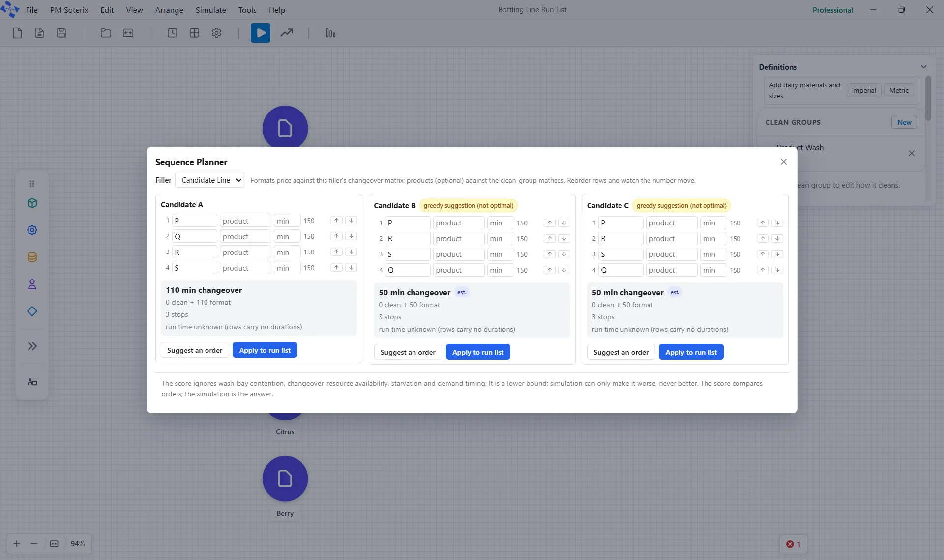Switch units to Metric
The width and height of the screenshot is (944, 560).
[899, 90]
